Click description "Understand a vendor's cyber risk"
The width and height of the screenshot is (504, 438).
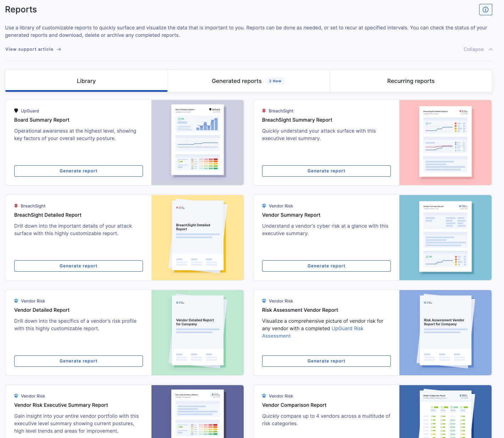[325, 230]
